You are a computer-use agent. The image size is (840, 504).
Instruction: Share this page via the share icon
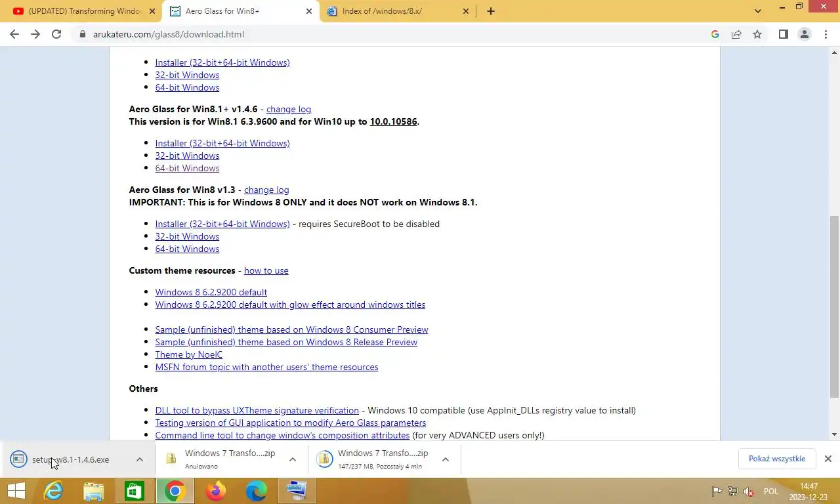(736, 34)
